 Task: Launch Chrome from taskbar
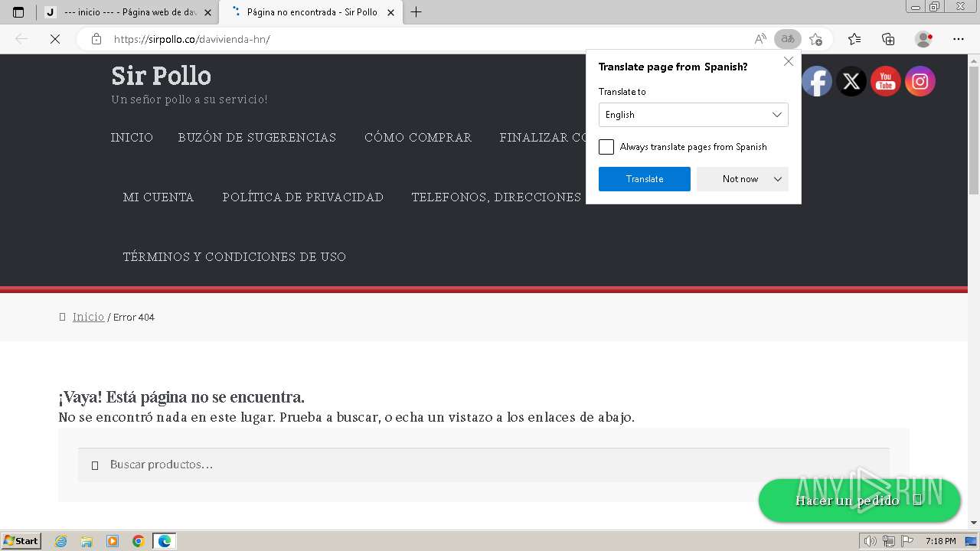tap(139, 541)
